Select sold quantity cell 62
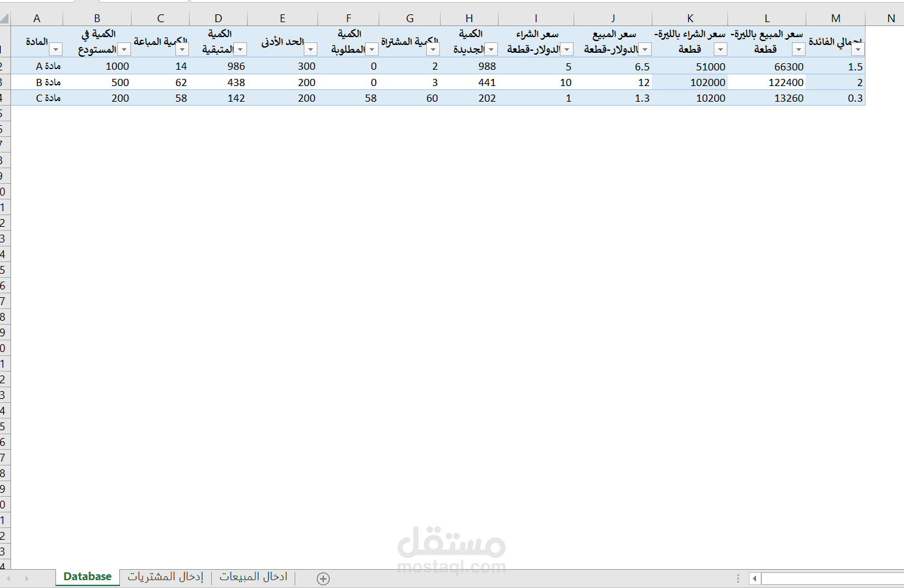The width and height of the screenshot is (904, 588). [x=160, y=82]
